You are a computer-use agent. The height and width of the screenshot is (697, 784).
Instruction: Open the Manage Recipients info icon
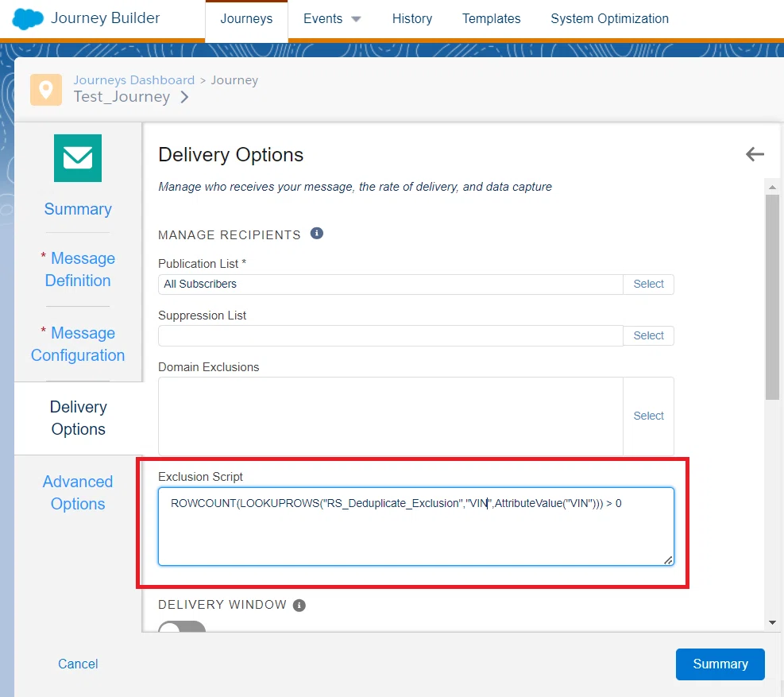pyautogui.click(x=316, y=233)
